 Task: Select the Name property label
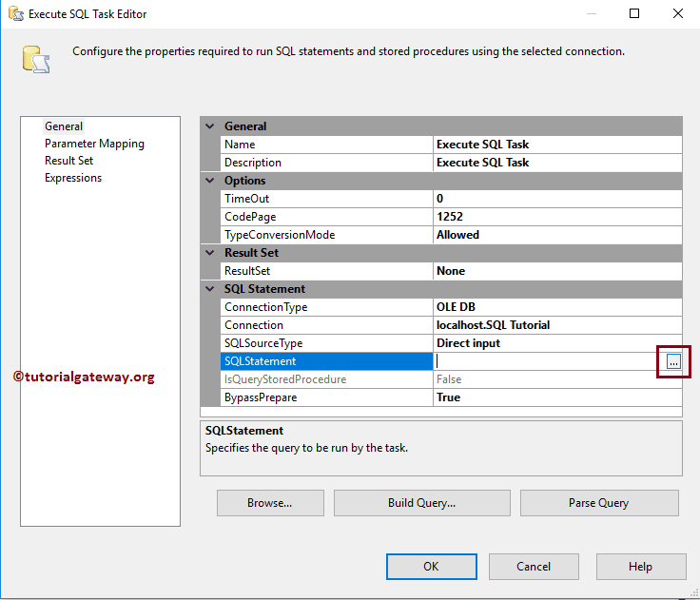[326, 145]
